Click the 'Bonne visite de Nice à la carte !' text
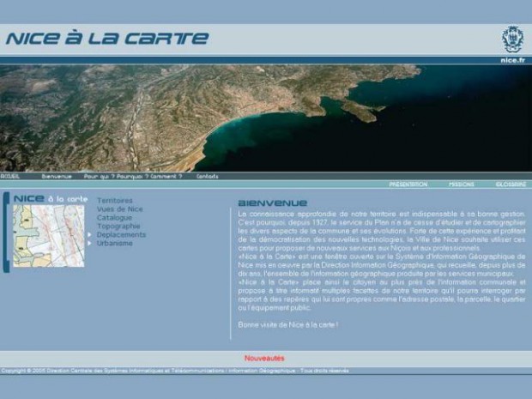This screenshot has width=532, height=399. pos(288,324)
